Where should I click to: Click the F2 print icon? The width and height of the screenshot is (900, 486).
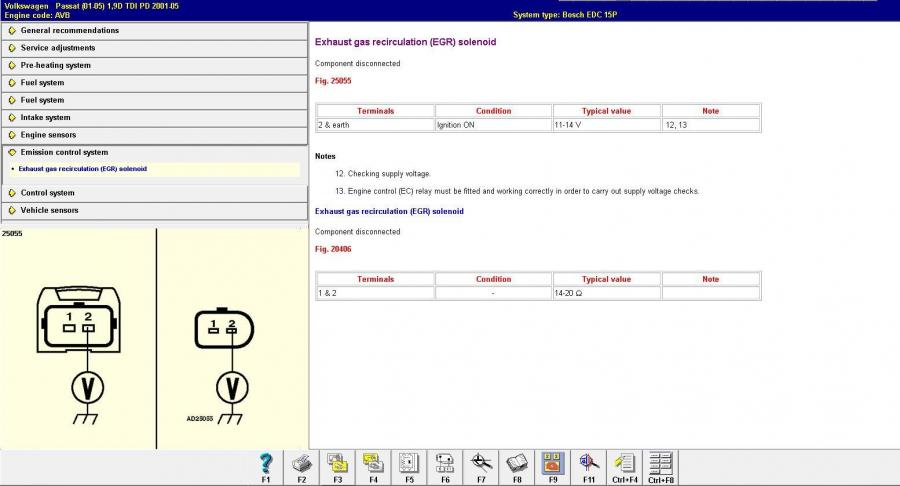pyautogui.click(x=301, y=463)
